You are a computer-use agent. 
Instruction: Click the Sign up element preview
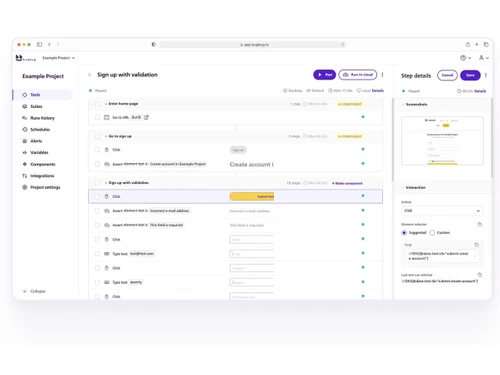238,150
